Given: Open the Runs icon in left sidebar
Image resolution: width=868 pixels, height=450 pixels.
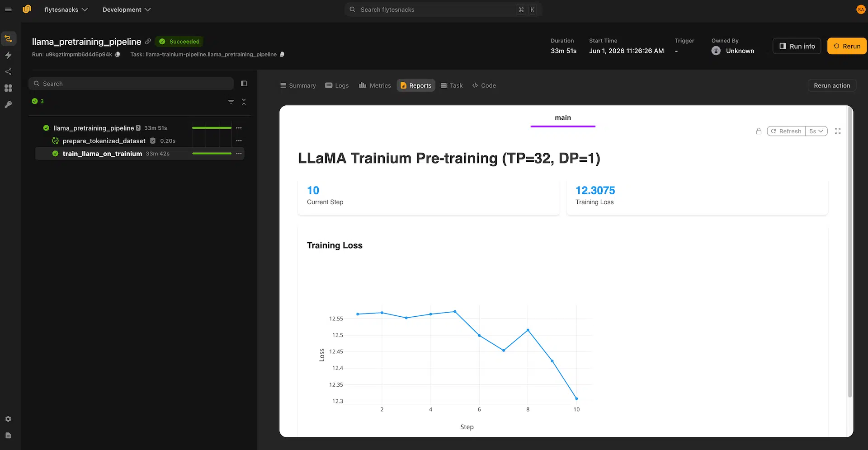Looking at the screenshot, I should pyautogui.click(x=8, y=39).
